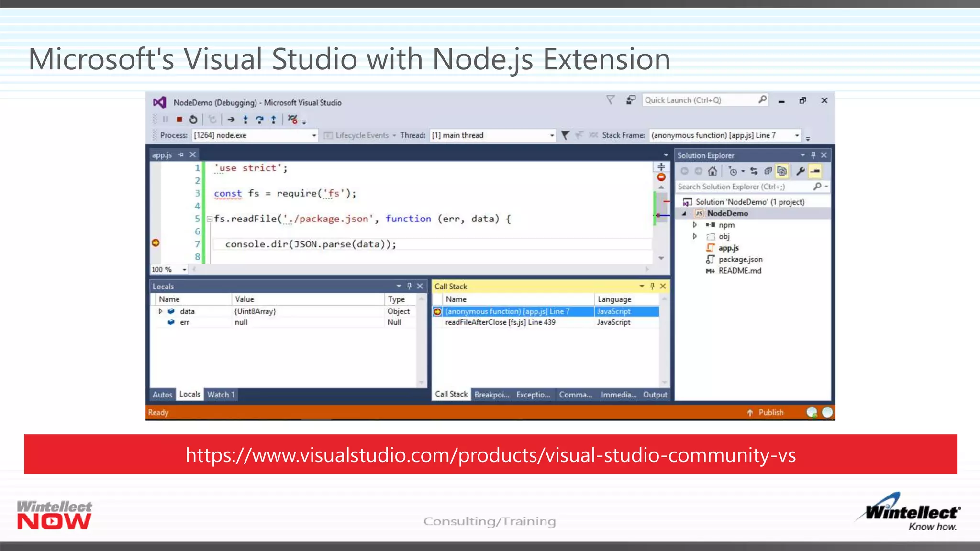Image resolution: width=980 pixels, height=551 pixels.
Task: Select the anonymous function call stack row
Action: (x=546, y=311)
